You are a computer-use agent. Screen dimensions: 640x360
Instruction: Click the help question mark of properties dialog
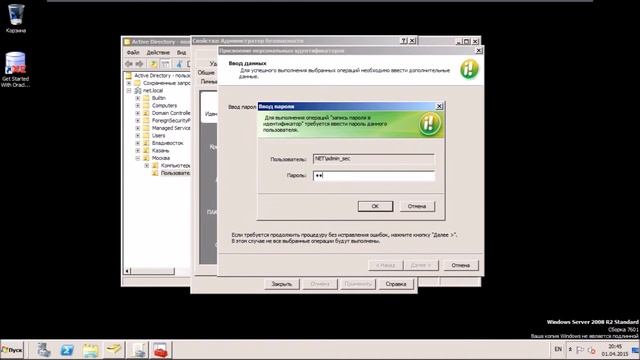click(x=404, y=40)
